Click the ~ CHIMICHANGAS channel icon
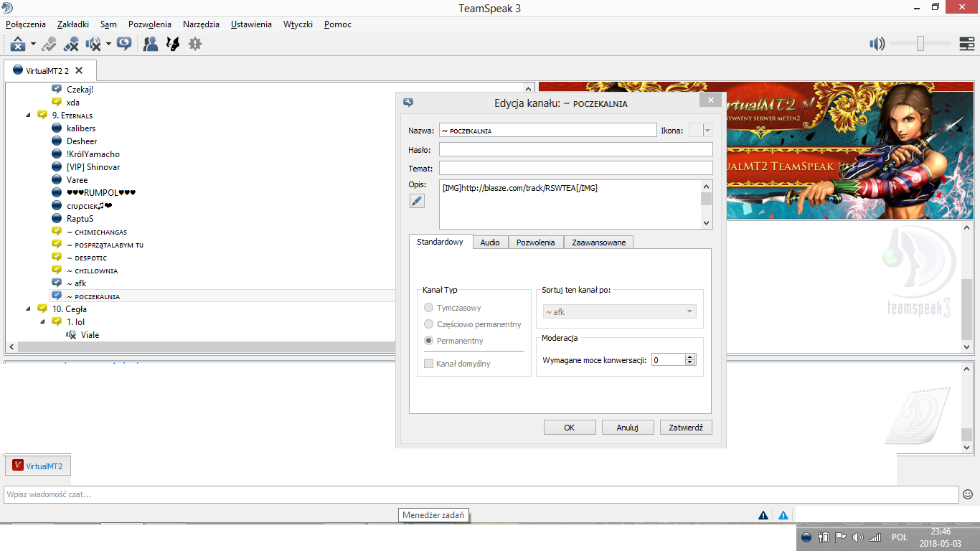980x551 pixels. (57, 232)
